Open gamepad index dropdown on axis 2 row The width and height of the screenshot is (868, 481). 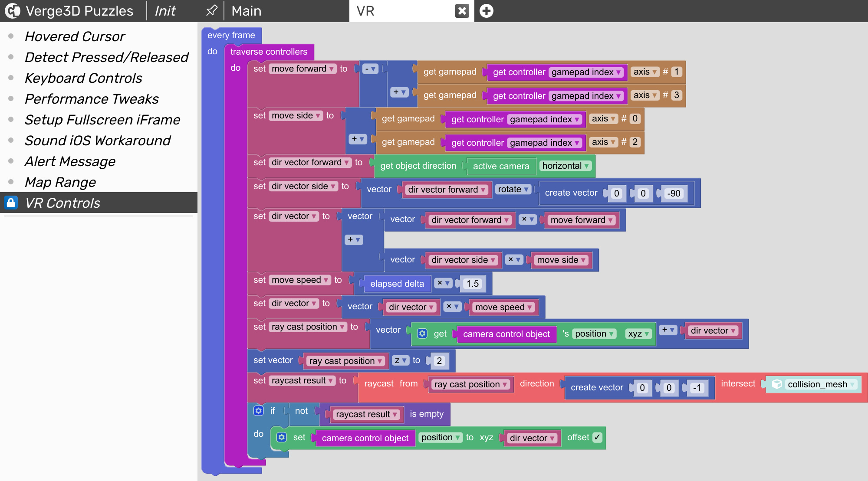[545, 143]
